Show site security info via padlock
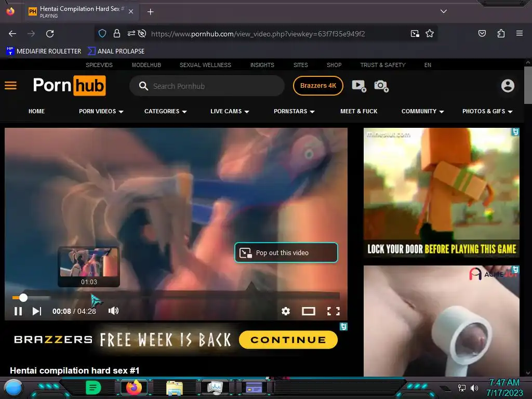 [x=117, y=33]
